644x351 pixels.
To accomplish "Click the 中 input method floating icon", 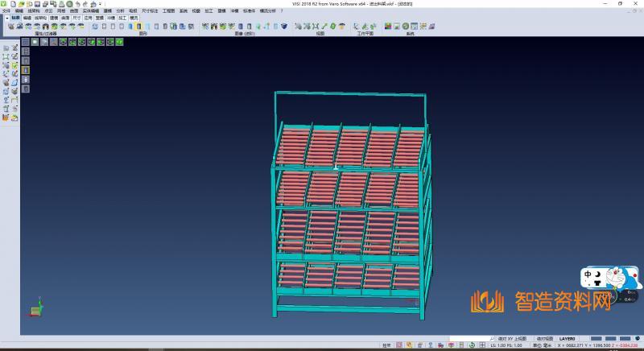I will tap(590, 274).
